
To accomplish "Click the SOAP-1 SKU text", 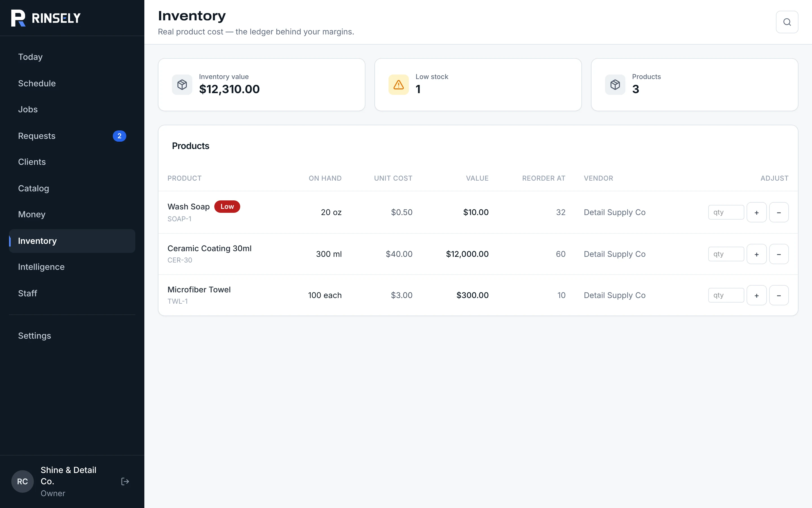I will pyautogui.click(x=180, y=219).
